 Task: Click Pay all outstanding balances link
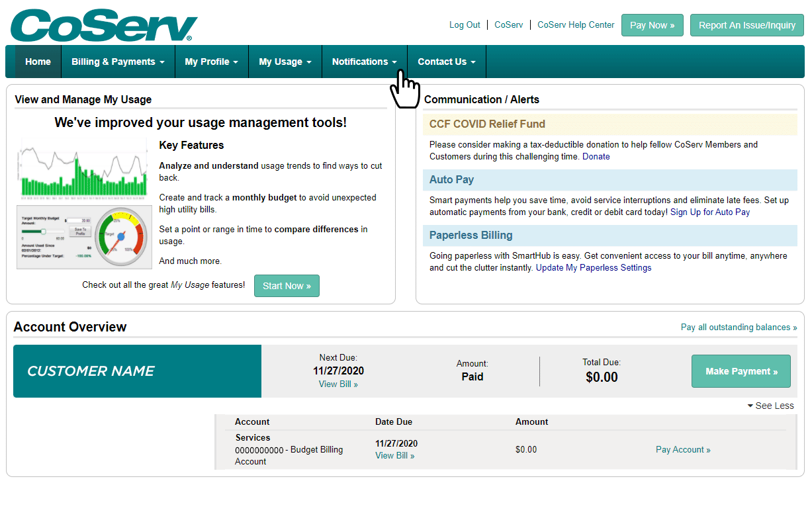pyautogui.click(x=739, y=328)
